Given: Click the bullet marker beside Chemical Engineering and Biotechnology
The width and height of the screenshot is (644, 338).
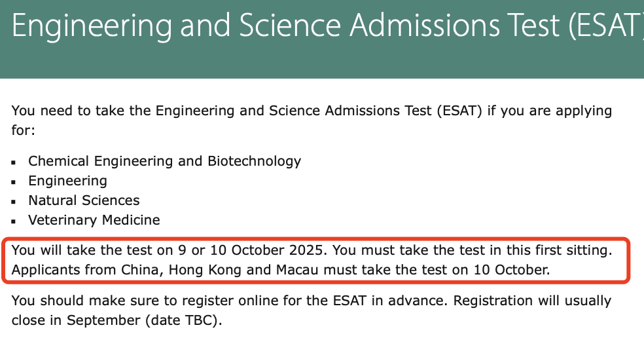Looking at the screenshot, I should point(14,162).
